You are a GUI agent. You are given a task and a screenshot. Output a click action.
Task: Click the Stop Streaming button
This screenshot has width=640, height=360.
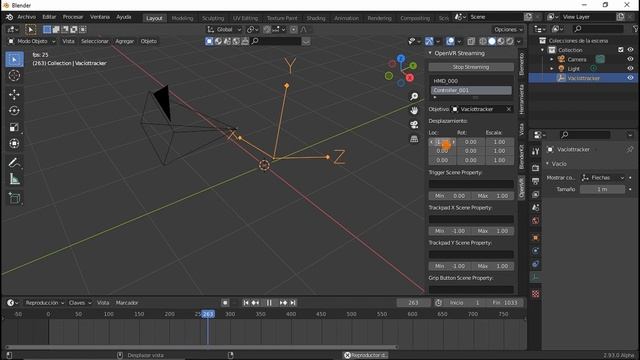[471, 67]
